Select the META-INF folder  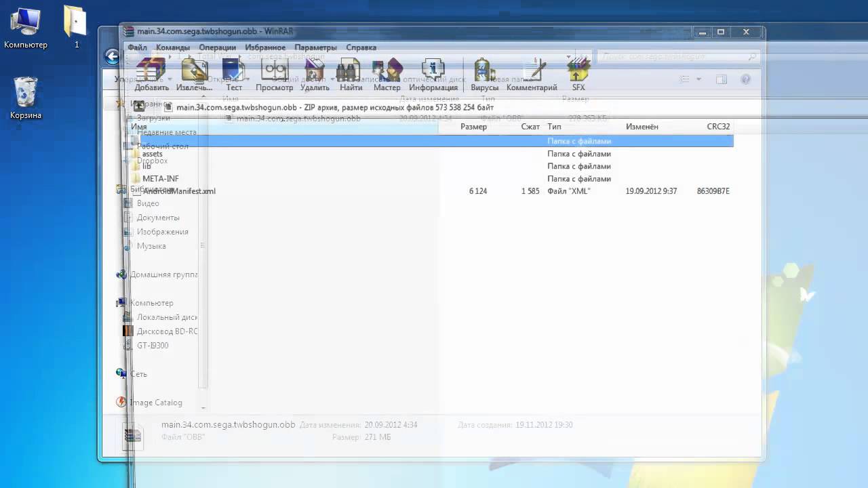click(160, 179)
